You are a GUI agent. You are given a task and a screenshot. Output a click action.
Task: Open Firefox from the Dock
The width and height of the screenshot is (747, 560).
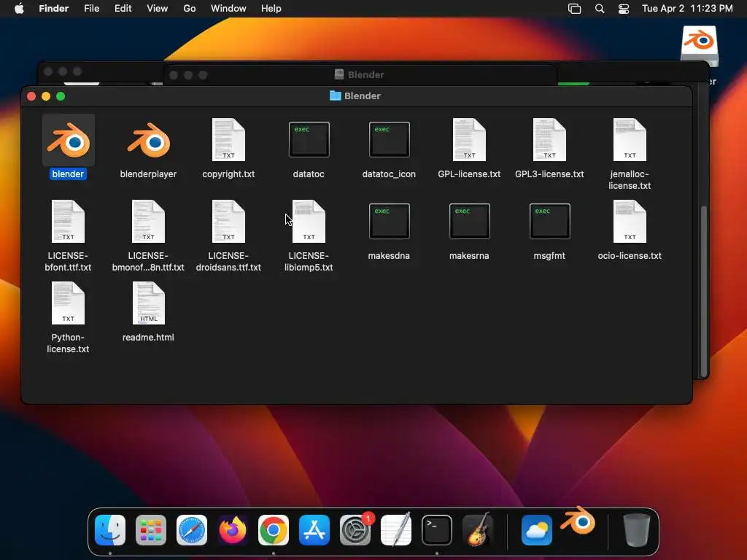233,529
